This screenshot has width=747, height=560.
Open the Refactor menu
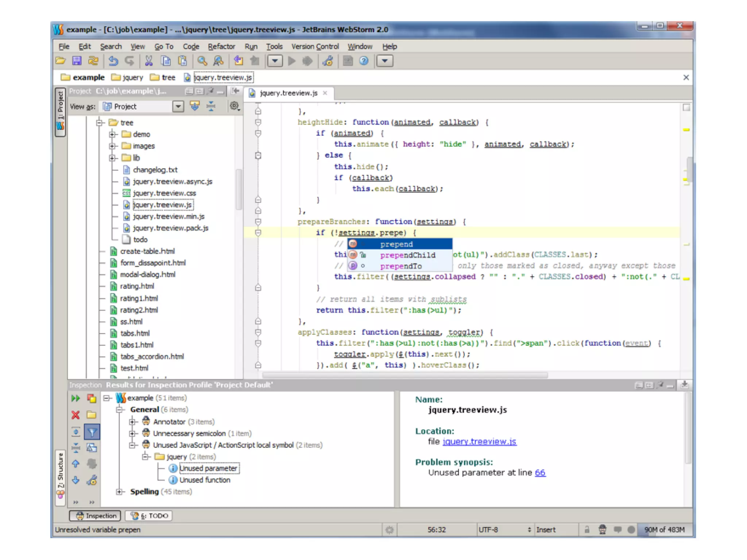[221, 46]
